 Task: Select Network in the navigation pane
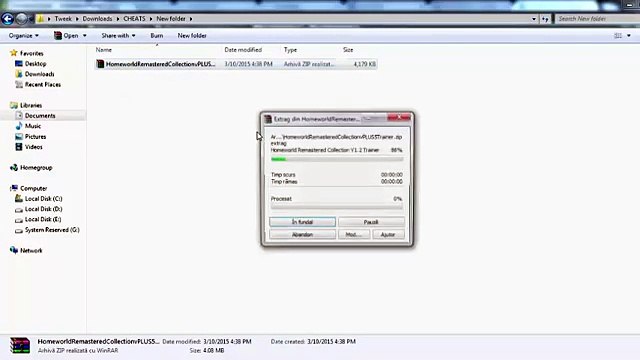click(31, 251)
